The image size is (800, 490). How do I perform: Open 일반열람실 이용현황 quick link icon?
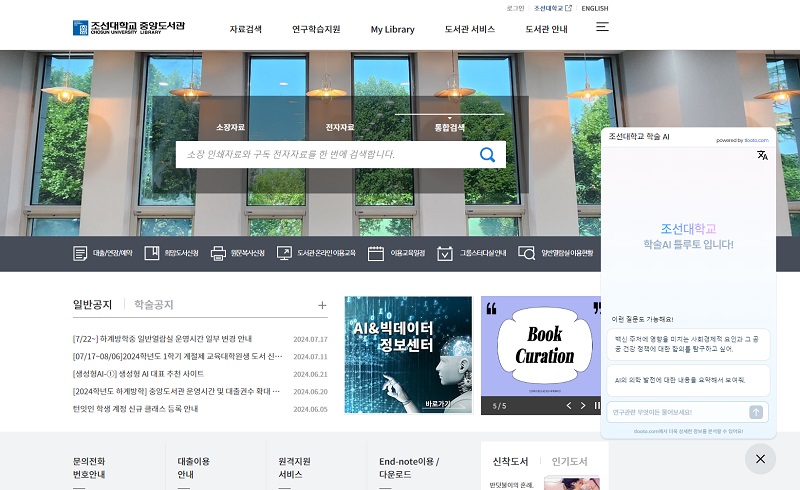click(526, 254)
